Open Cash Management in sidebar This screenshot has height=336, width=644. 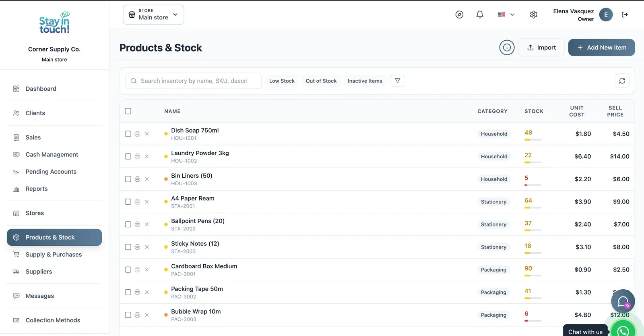pos(54,154)
